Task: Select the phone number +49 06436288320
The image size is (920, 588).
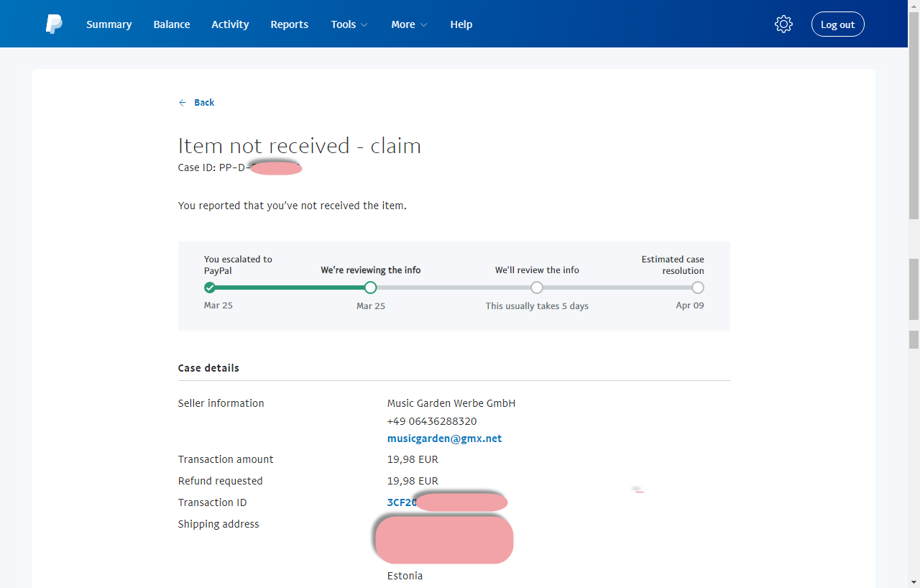Action: pyautogui.click(x=432, y=421)
